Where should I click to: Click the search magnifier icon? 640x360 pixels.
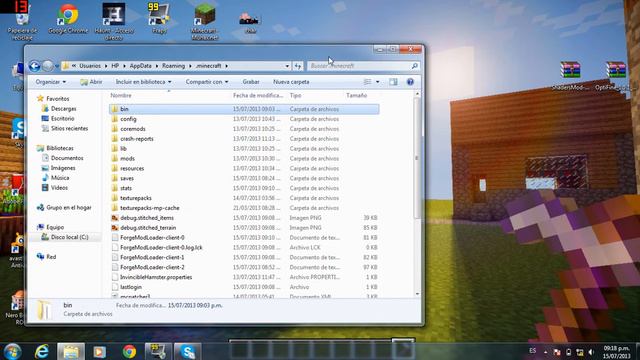click(414, 66)
